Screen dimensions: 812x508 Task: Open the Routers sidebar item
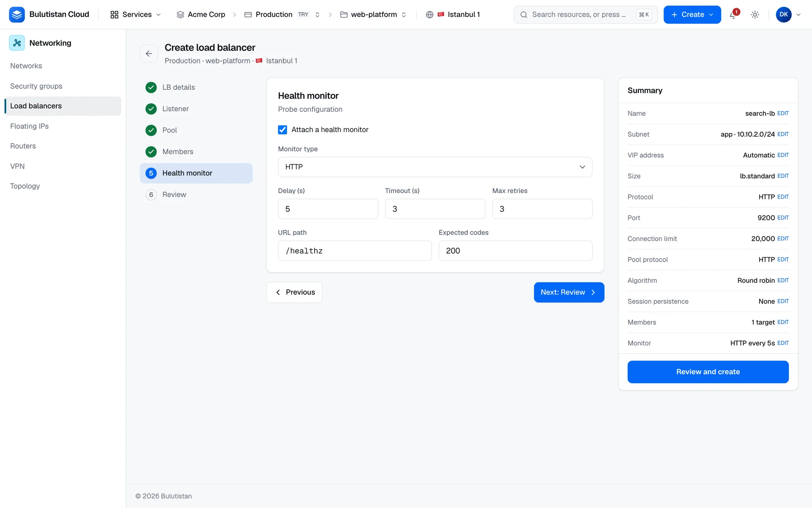point(23,146)
